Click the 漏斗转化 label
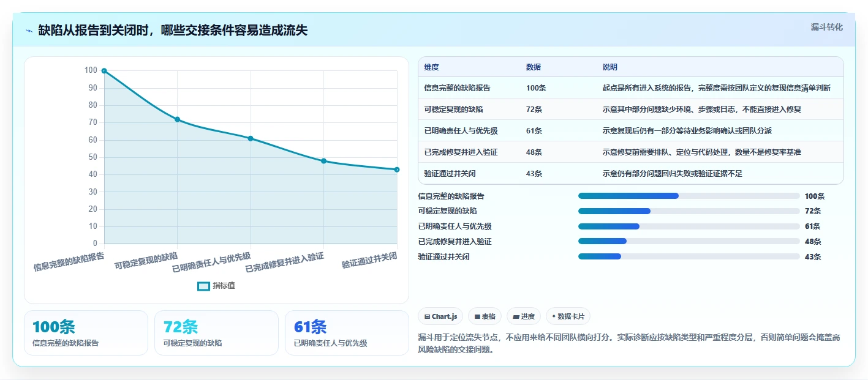Image resolution: width=868 pixels, height=380 pixels. point(826,27)
